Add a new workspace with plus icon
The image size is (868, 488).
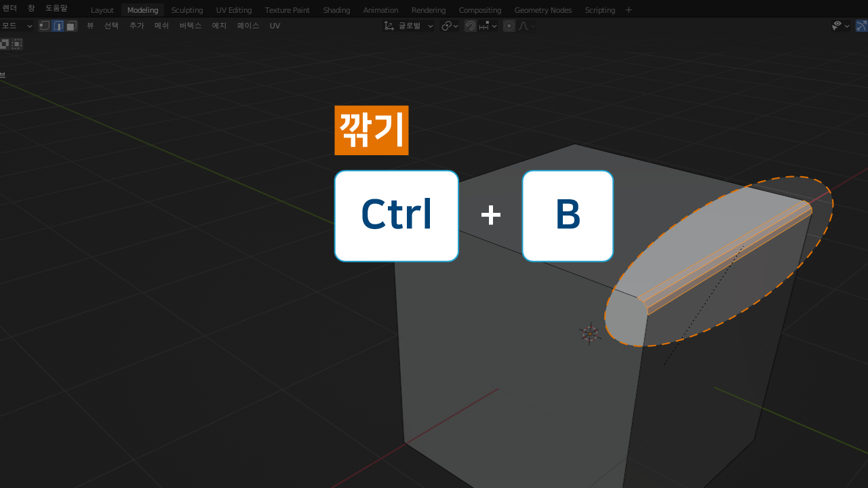tap(629, 10)
